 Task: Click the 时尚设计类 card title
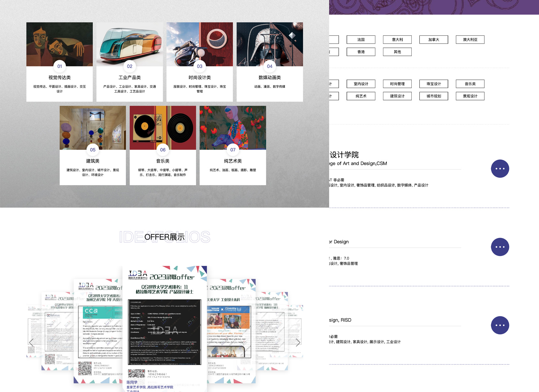(200, 78)
